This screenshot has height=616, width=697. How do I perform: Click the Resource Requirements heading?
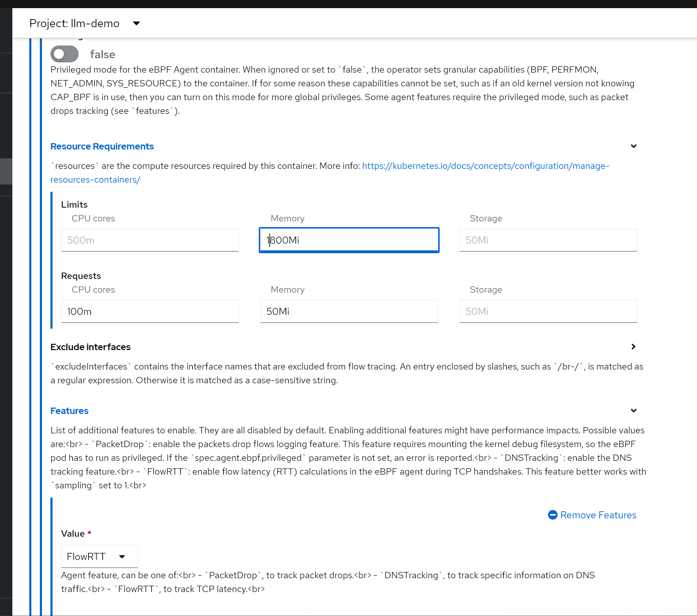click(x=102, y=146)
